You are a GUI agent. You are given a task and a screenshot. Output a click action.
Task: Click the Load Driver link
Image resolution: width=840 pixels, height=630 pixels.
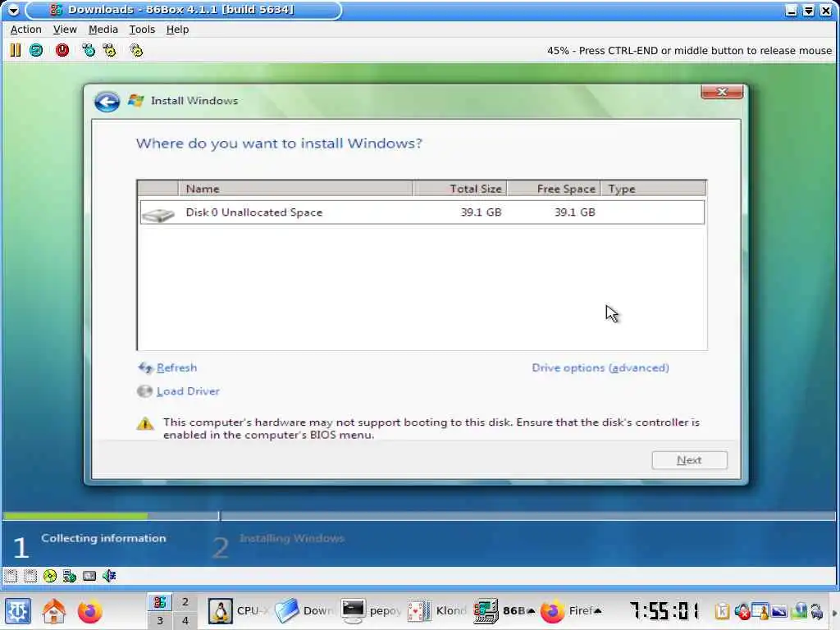(188, 391)
